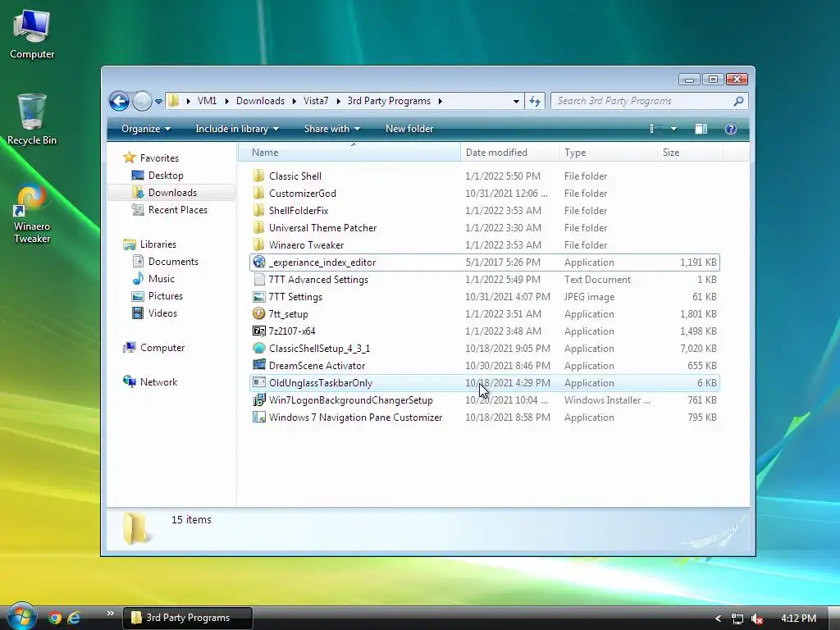Click VM1 in the address breadcrumb
Viewport: 840px width, 630px height.
[207, 101]
